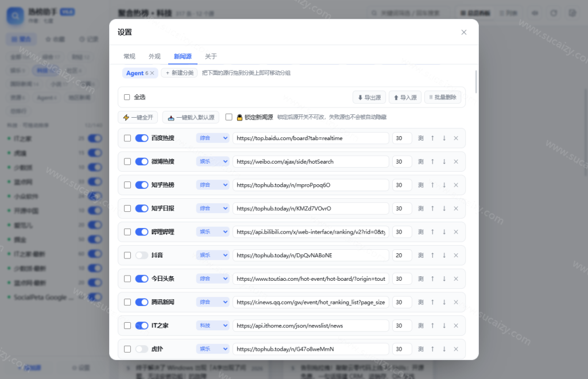Turn off the 今日头条 source switch
This screenshot has height=379, width=588.
coord(142,279)
